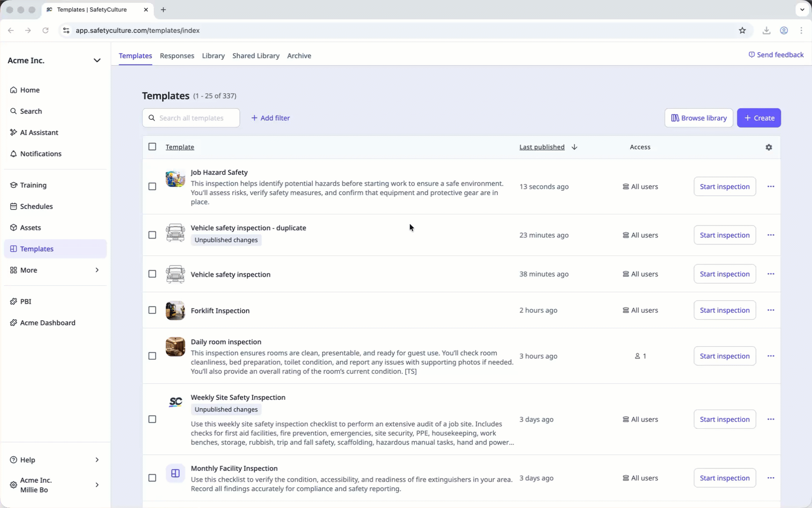Switch to the Shared Library tab
This screenshot has height=508, width=812.
point(256,56)
